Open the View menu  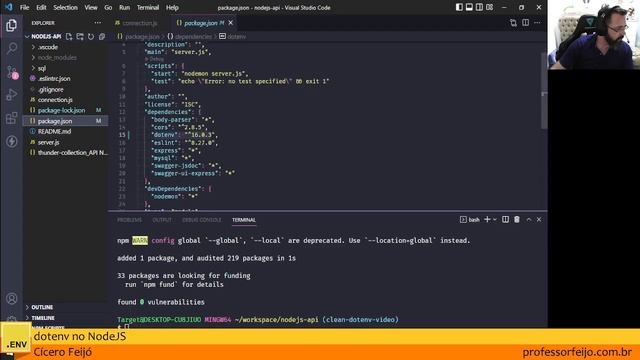pos(91,7)
